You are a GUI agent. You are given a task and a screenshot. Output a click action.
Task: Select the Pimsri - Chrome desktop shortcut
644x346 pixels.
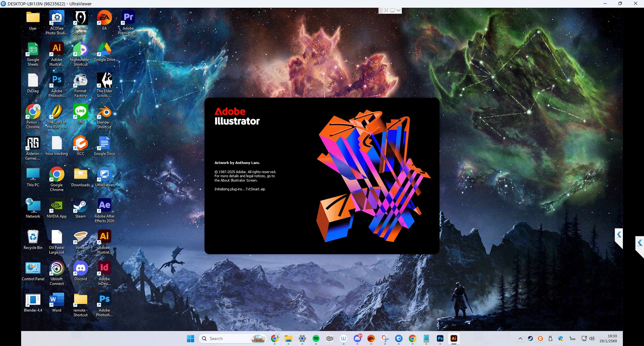click(x=33, y=117)
